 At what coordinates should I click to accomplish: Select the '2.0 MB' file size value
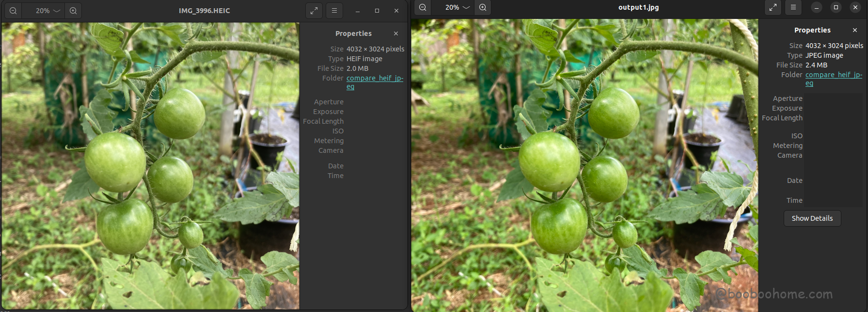click(357, 68)
